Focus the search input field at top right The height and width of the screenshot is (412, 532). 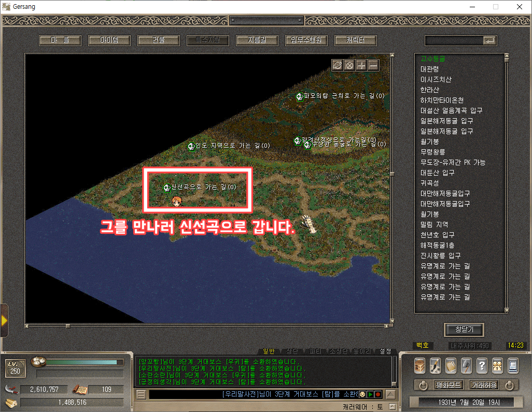454,41
